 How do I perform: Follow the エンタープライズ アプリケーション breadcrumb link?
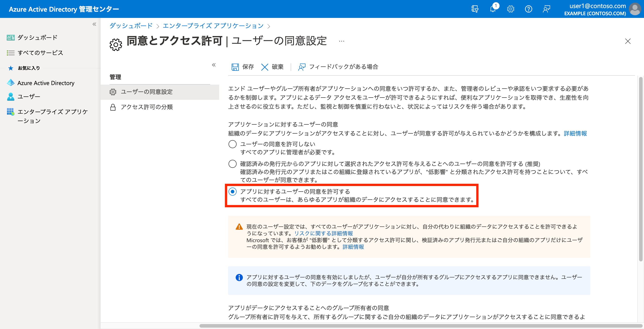(x=213, y=26)
